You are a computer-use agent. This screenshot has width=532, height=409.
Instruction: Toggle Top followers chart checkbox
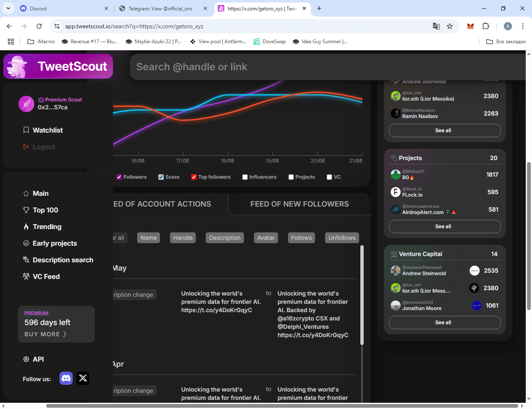[194, 177]
